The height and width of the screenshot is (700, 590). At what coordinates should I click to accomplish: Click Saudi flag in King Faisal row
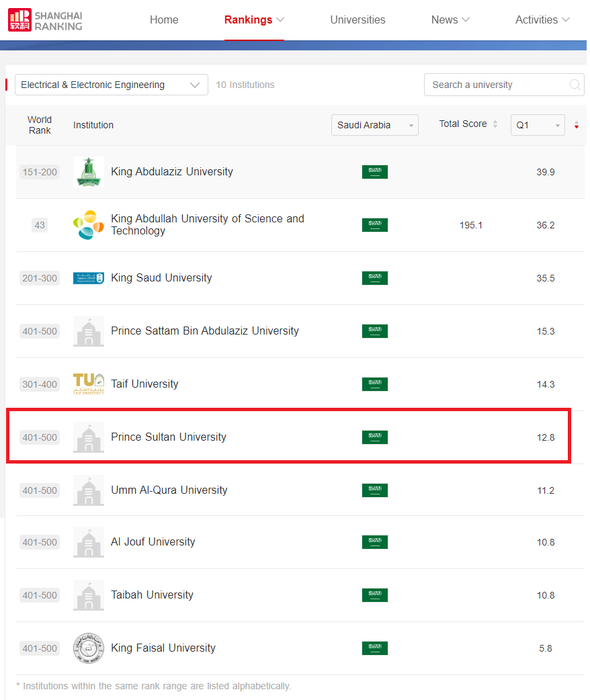[x=375, y=648]
